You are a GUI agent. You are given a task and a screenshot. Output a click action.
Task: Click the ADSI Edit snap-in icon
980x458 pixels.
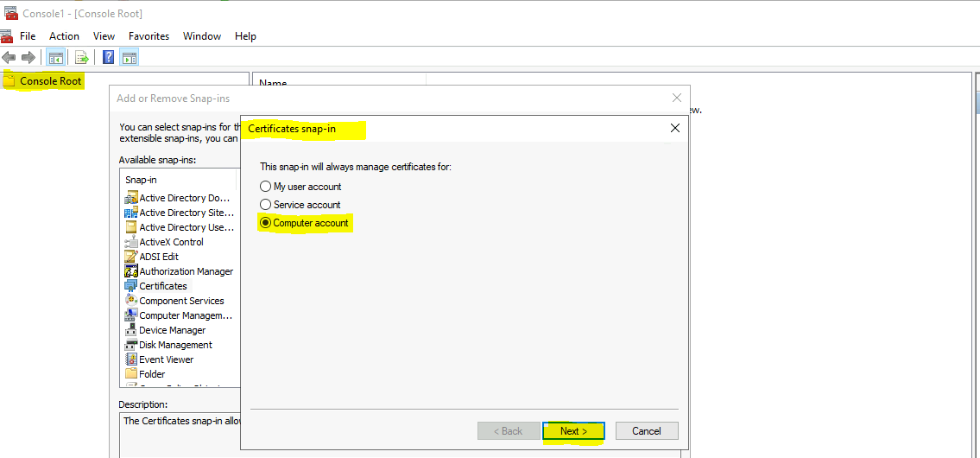131,257
